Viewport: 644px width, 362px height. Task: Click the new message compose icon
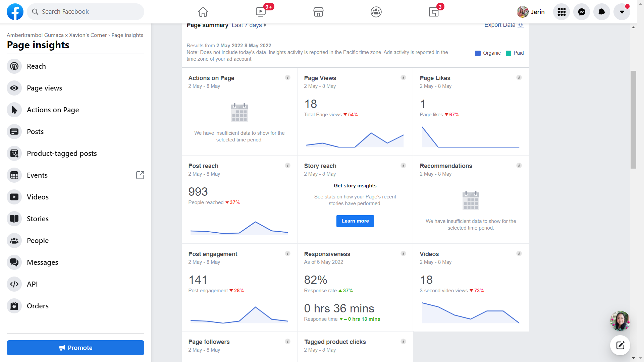pyautogui.click(x=620, y=345)
